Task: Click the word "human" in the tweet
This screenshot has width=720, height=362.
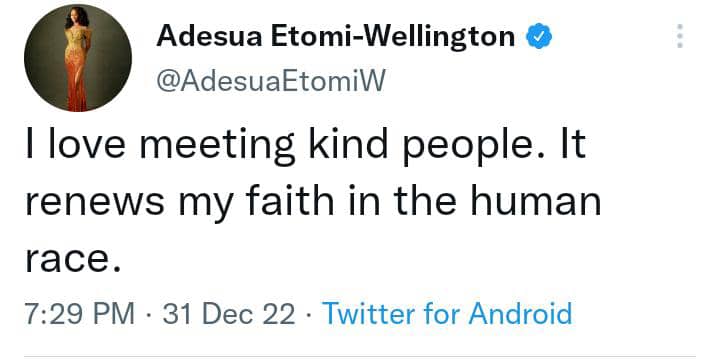Action: (535, 200)
